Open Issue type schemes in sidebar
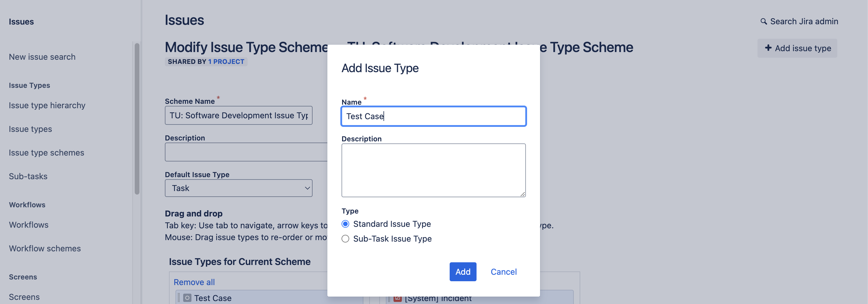The height and width of the screenshot is (304, 868). tap(46, 153)
